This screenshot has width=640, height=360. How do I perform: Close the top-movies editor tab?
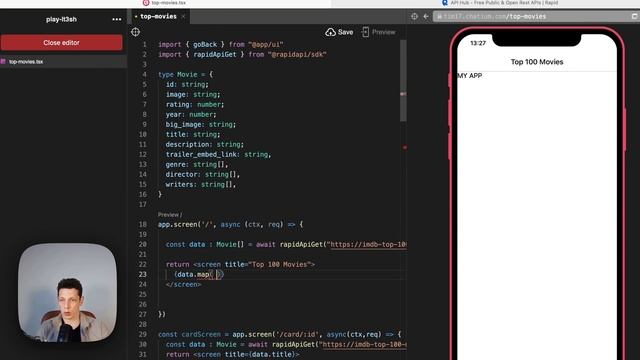[x=183, y=16]
